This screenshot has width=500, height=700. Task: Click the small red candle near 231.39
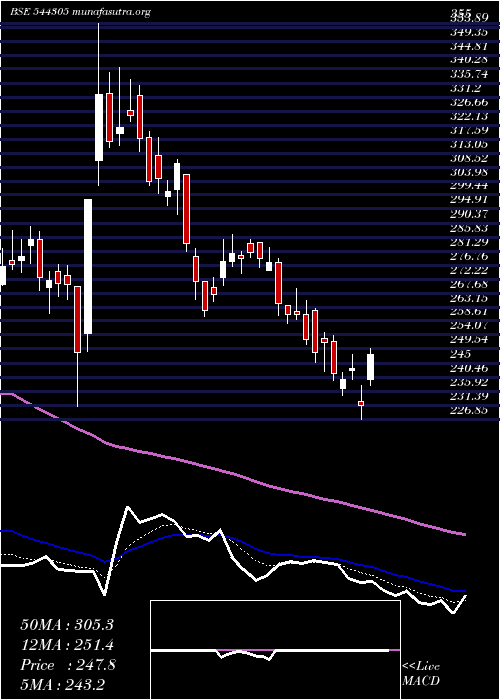pos(361,403)
